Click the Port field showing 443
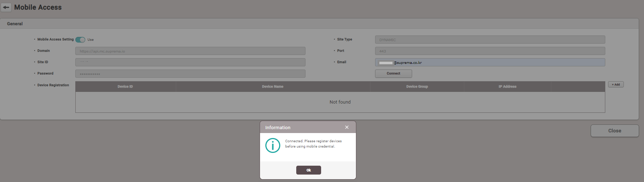644x182 pixels. click(490, 51)
